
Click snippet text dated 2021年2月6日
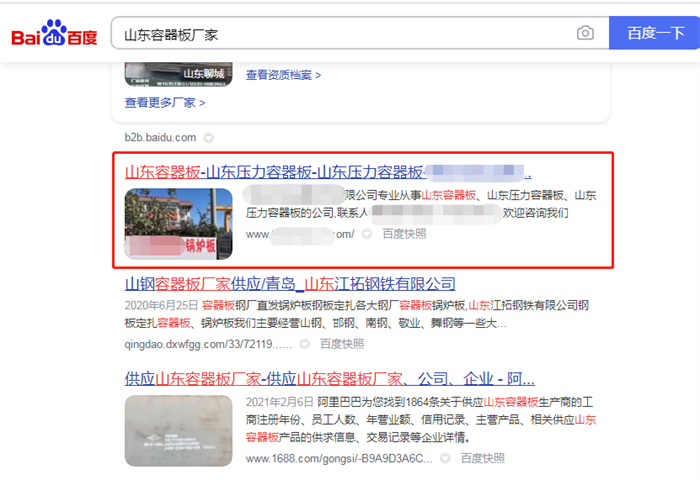point(421,420)
